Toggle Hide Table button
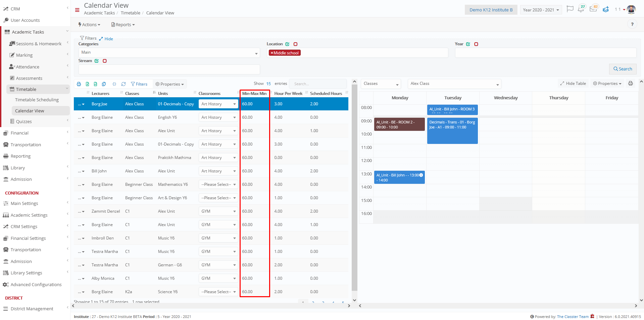Image resolution: width=644 pixels, height=320 pixels. (573, 84)
